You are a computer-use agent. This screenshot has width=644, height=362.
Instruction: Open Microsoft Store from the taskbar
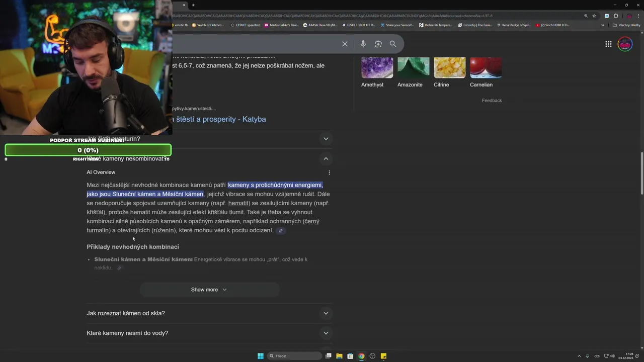pos(350,356)
